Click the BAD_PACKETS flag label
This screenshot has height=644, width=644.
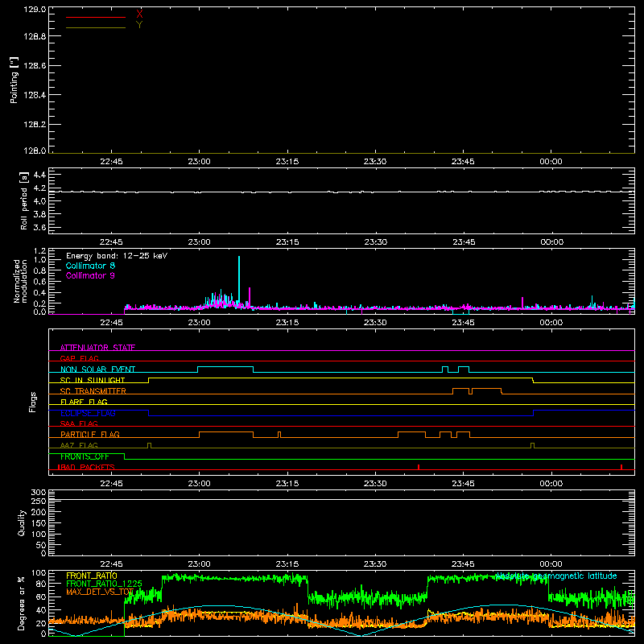(86, 467)
